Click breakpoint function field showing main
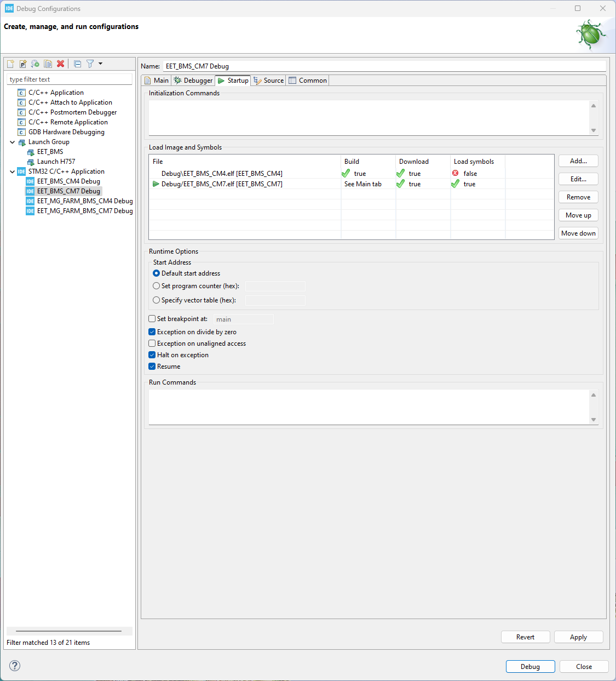 click(243, 319)
